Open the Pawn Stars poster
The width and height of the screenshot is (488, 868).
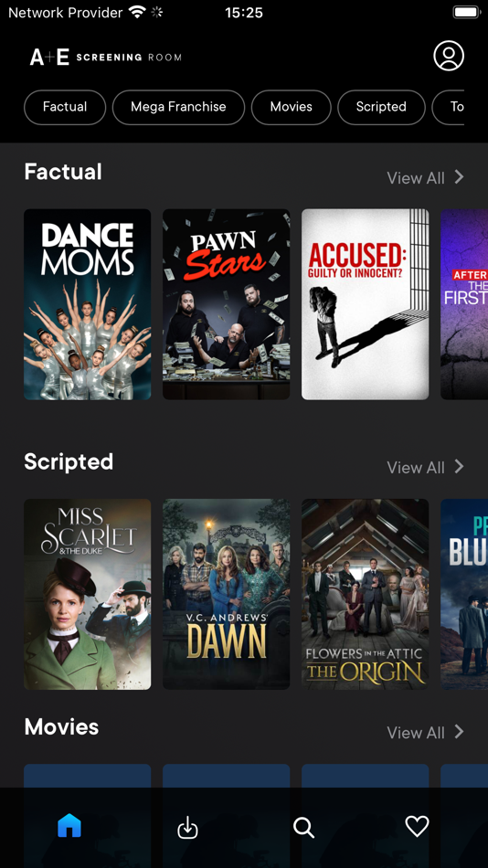click(x=226, y=304)
